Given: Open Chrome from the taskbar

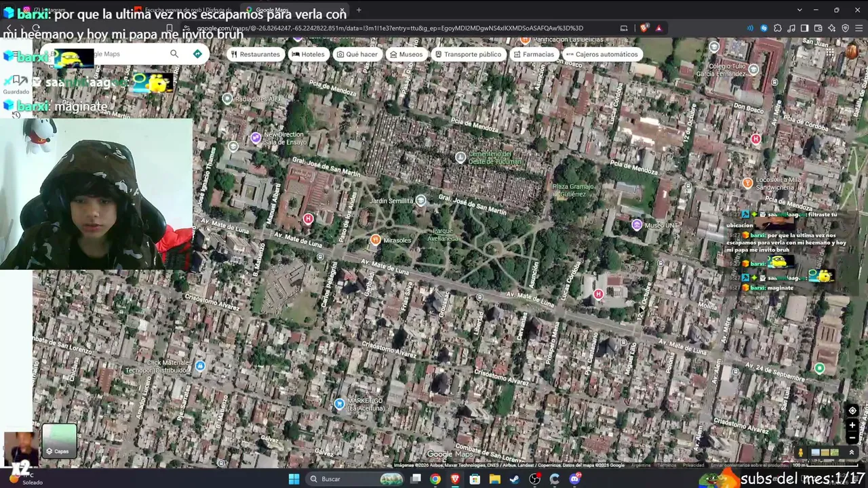Looking at the screenshot, I should tap(435, 479).
